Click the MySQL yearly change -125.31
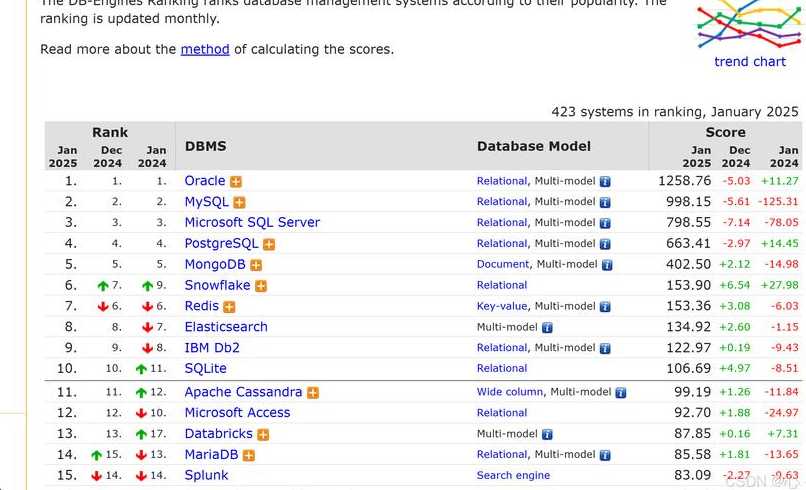 coord(778,202)
